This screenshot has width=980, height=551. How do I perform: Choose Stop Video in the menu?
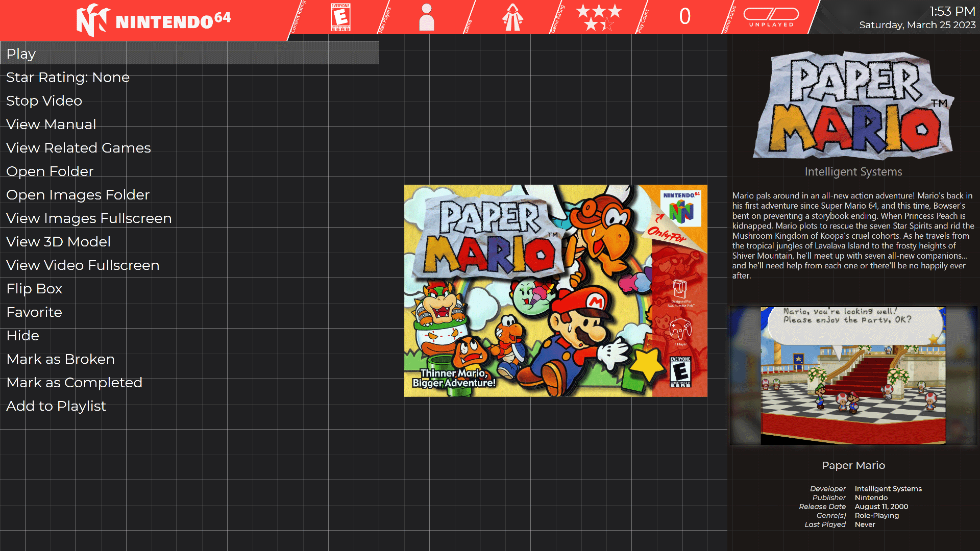tap(189, 101)
